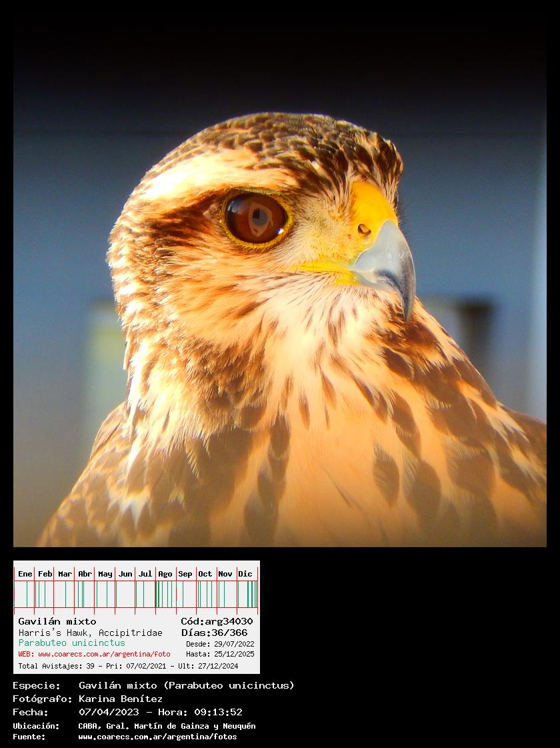Image resolution: width=560 pixels, height=748 pixels.
Task: Click the 'Jun' month header
Action: click(x=125, y=574)
